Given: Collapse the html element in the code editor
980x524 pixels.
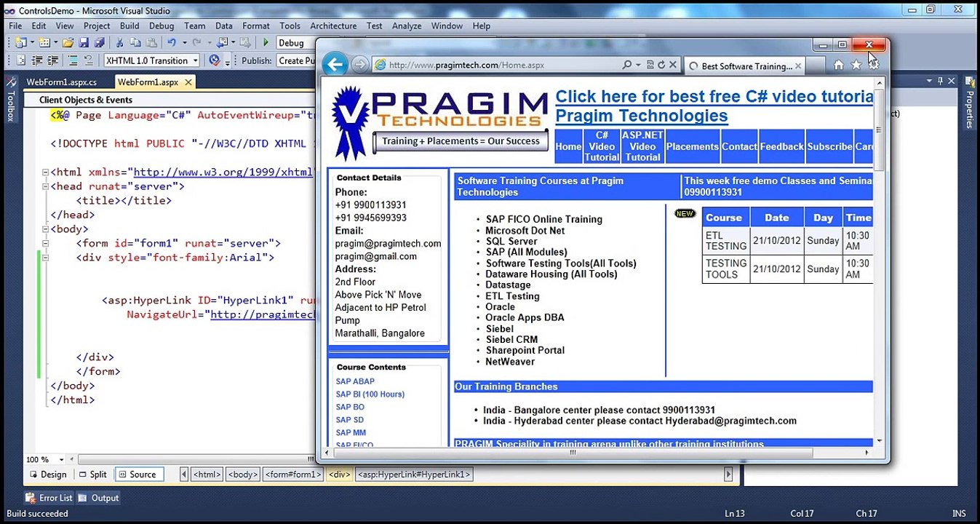Looking at the screenshot, I should point(45,172).
